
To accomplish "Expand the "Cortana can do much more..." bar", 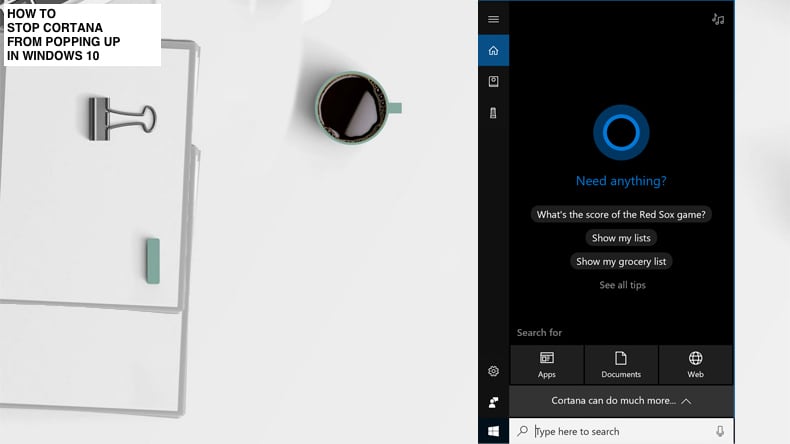I will click(x=621, y=401).
